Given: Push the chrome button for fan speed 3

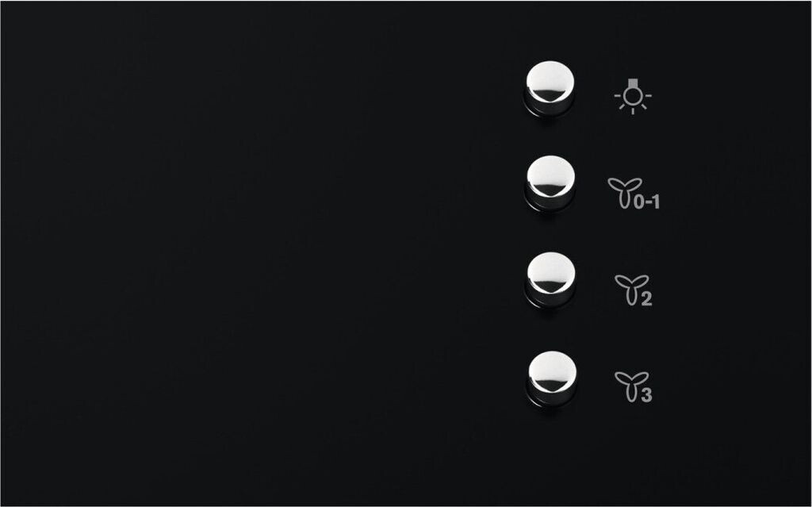Looking at the screenshot, I should click(552, 379).
